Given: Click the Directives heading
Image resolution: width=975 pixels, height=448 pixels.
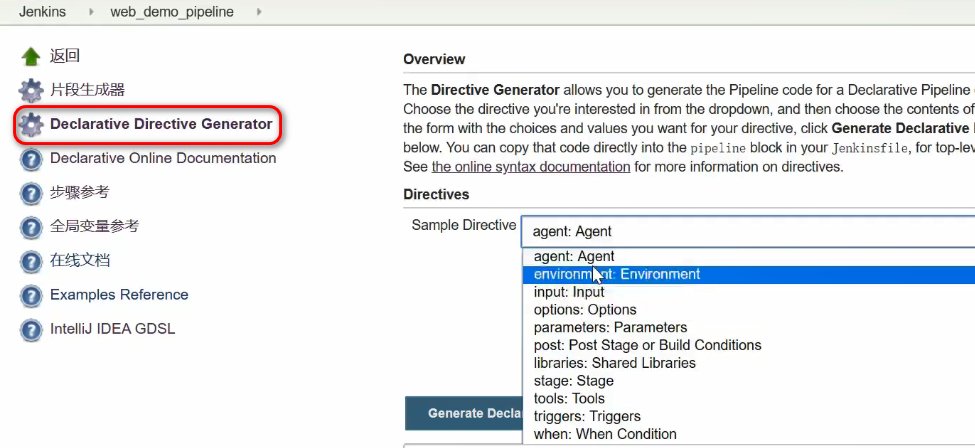Looking at the screenshot, I should click(x=436, y=194).
